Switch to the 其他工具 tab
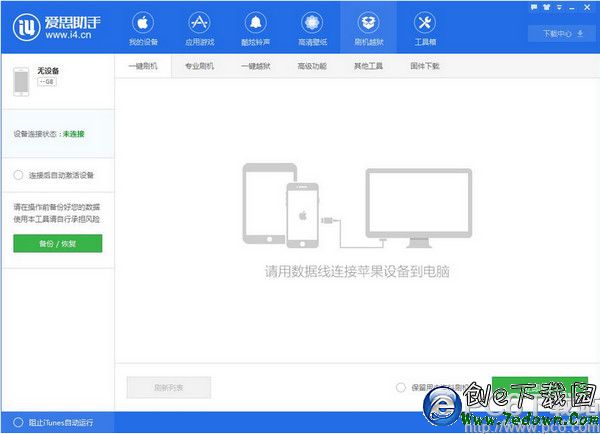Viewport: 600px width, 434px height. click(368, 66)
